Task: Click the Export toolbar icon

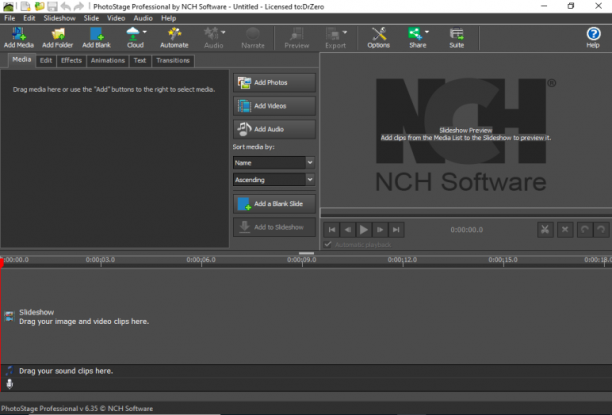Action: (335, 38)
